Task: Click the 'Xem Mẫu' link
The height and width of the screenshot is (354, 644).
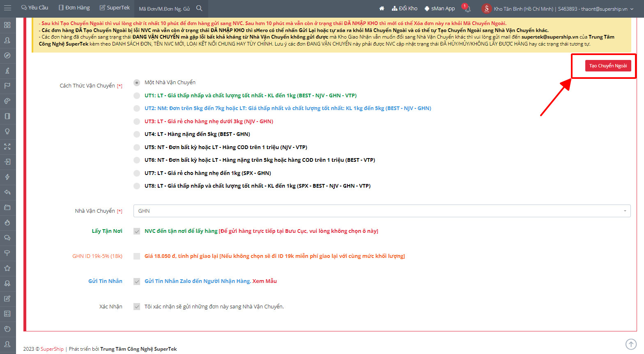Action: click(264, 281)
